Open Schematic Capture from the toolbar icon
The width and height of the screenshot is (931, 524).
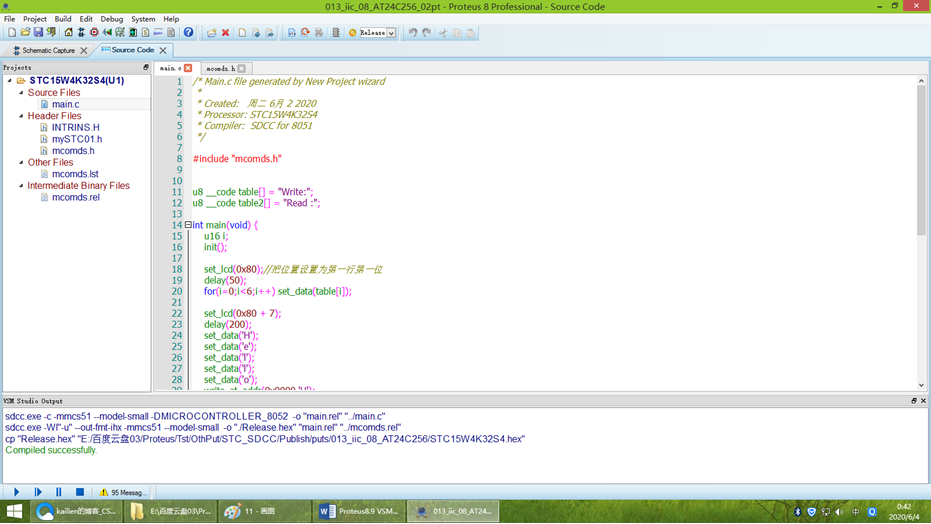pos(81,33)
